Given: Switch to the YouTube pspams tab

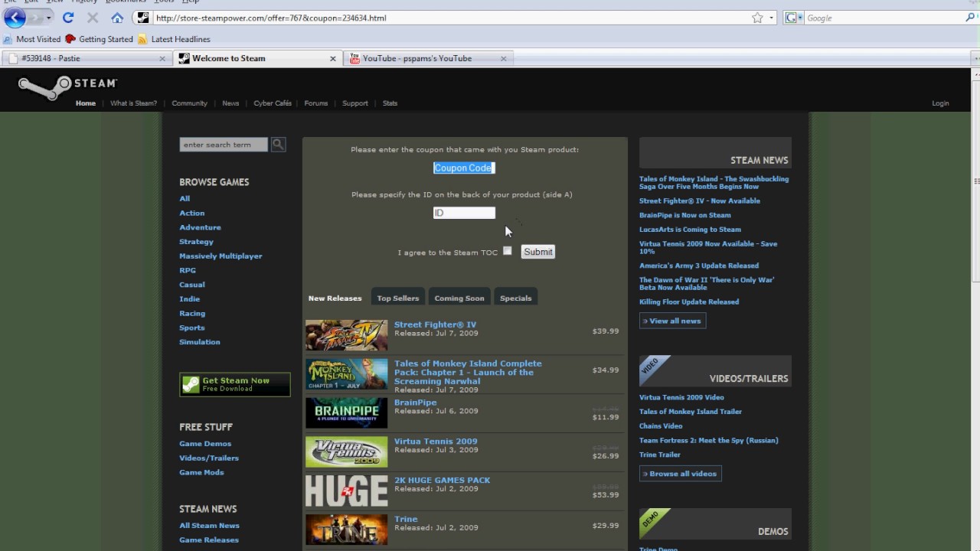Looking at the screenshot, I should (x=429, y=58).
